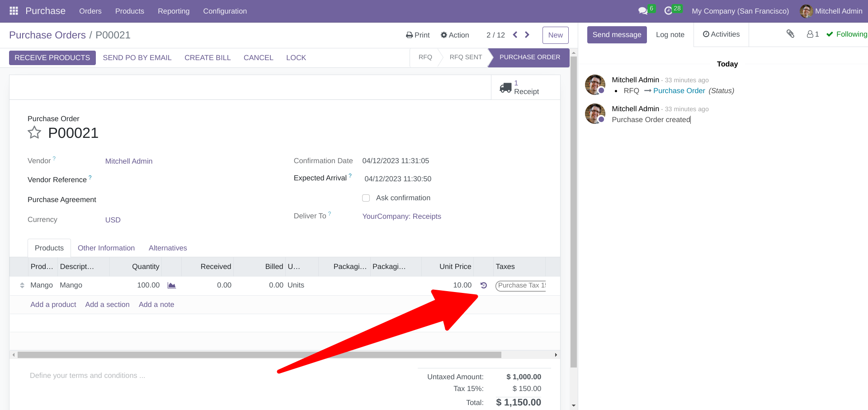The image size is (868, 410).
Task: Click the CREATE BILL button
Action: pyautogui.click(x=207, y=57)
